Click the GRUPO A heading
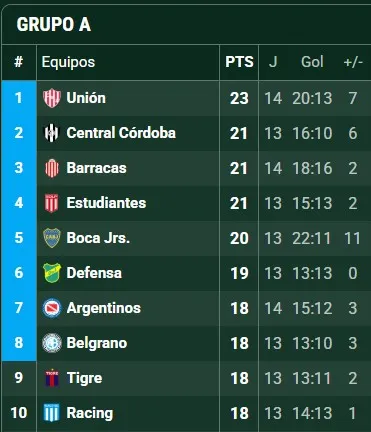The width and height of the screenshot is (371, 432). (x=54, y=25)
